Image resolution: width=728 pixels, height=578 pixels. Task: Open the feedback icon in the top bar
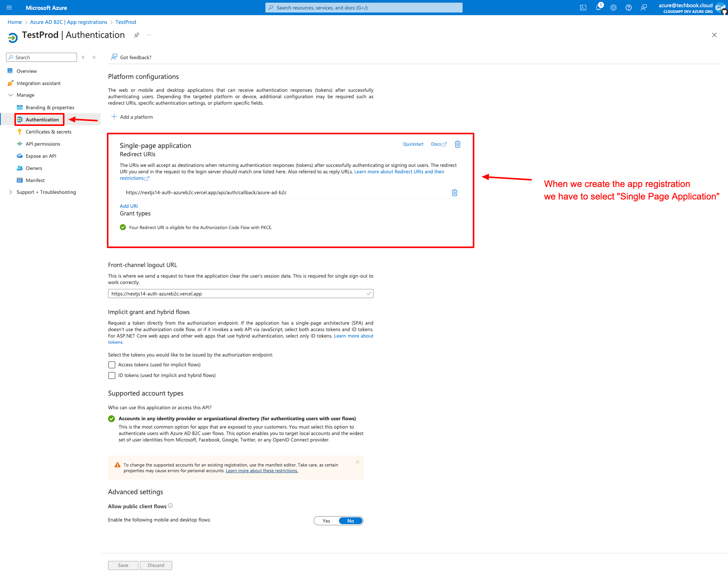[644, 8]
